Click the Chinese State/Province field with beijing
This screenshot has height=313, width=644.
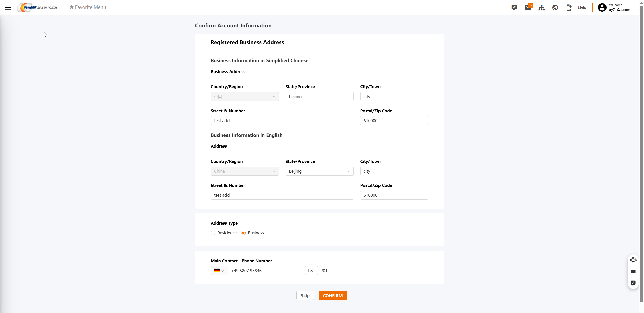tap(319, 97)
